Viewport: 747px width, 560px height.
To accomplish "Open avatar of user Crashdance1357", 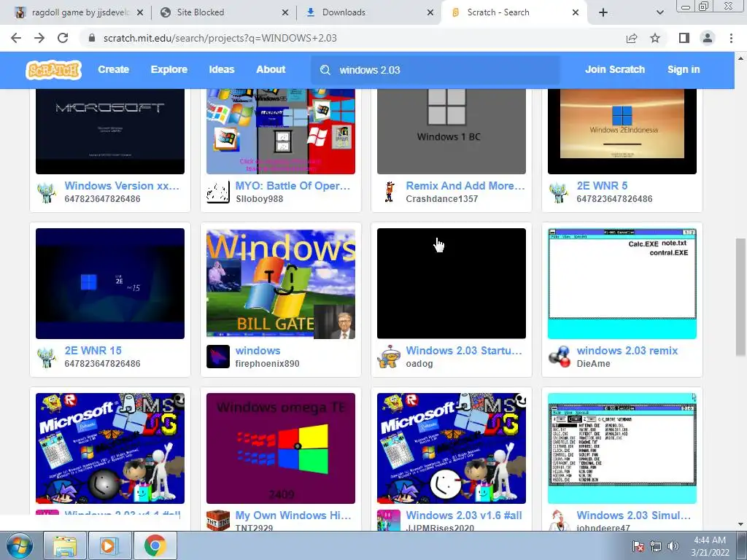I will click(390, 192).
